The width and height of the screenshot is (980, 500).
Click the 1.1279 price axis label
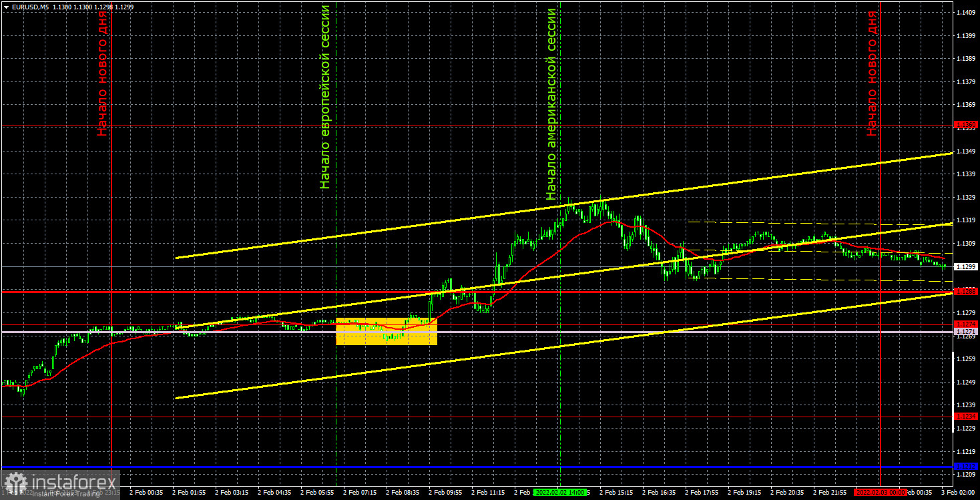click(x=965, y=312)
